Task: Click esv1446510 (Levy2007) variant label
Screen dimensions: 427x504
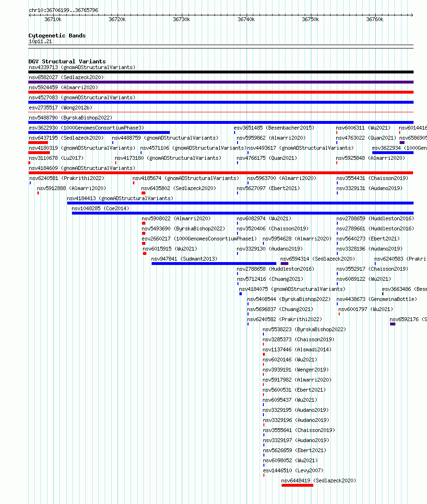Action: (293, 470)
